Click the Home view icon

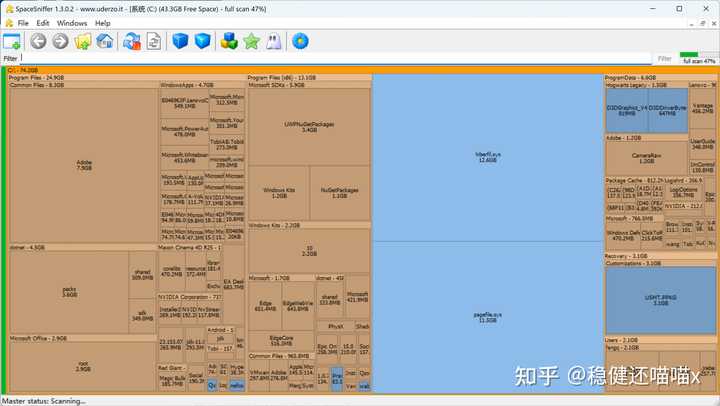(x=105, y=41)
